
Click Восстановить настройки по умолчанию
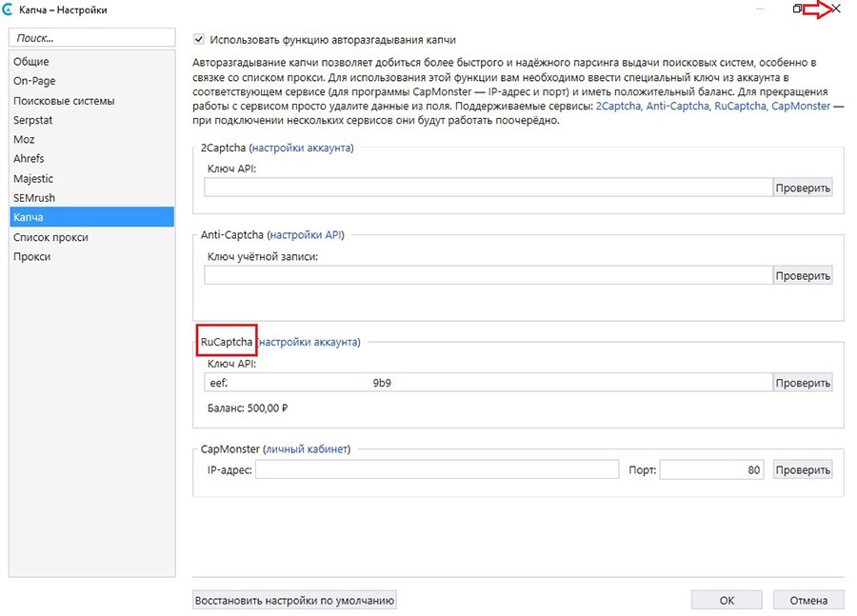pos(294,601)
